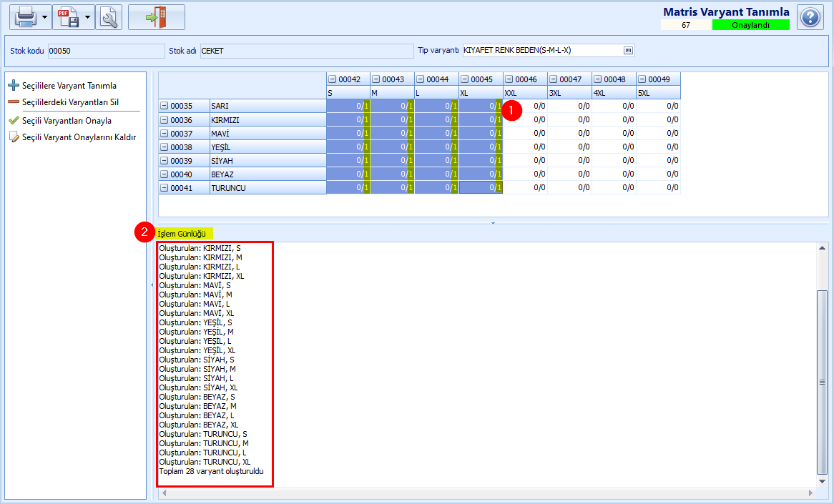Collapse column 00045 toggle box
This screenshot has height=504, width=834.
tap(464, 79)
